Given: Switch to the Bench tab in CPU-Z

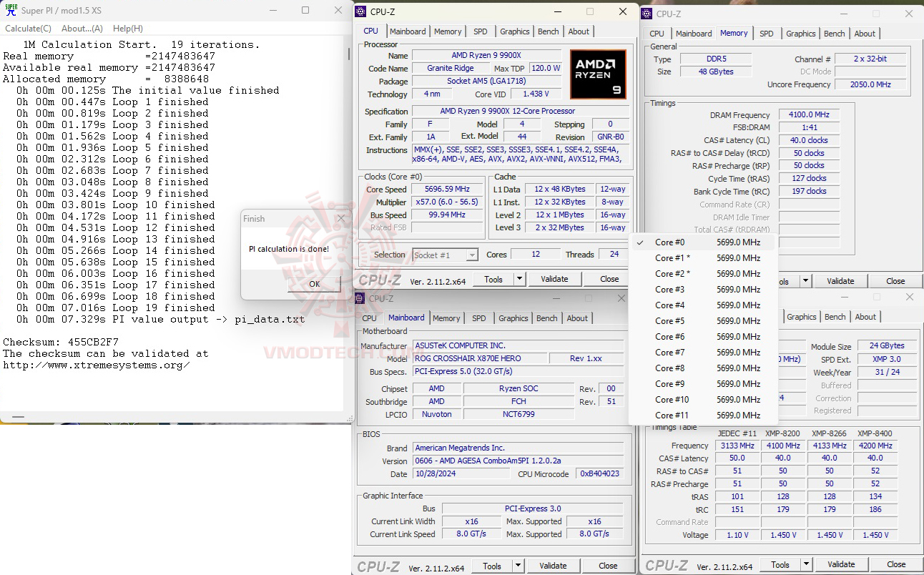Looking at the screenshot, I should tap(548, 31).
